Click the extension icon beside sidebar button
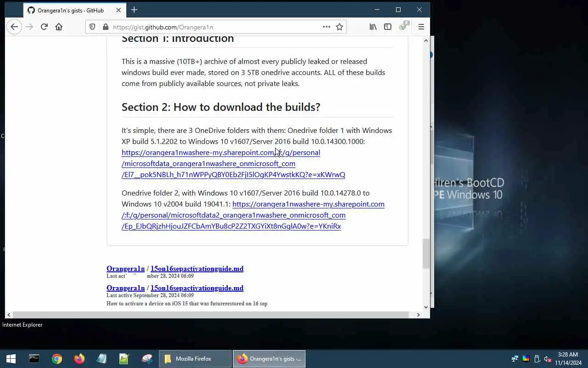The height and width of the screenshot is (368, 588). (x=404, y=26)
